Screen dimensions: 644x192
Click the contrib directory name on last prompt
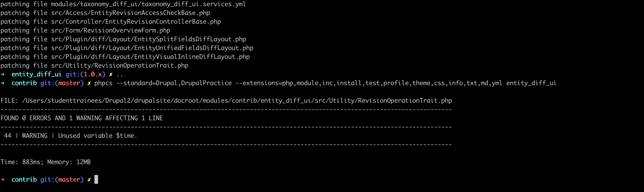(x=24, y=180)
